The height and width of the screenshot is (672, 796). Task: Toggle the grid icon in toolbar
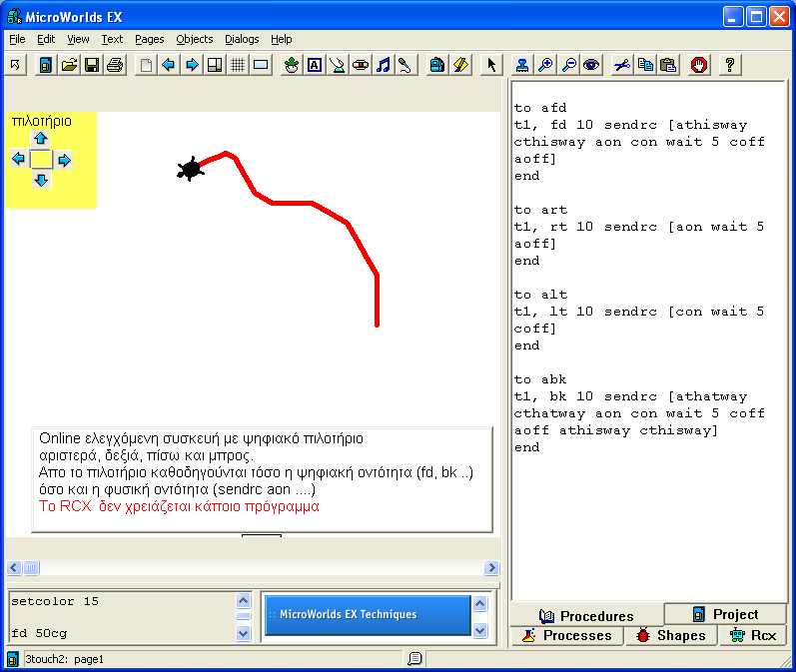coord(238,65)
